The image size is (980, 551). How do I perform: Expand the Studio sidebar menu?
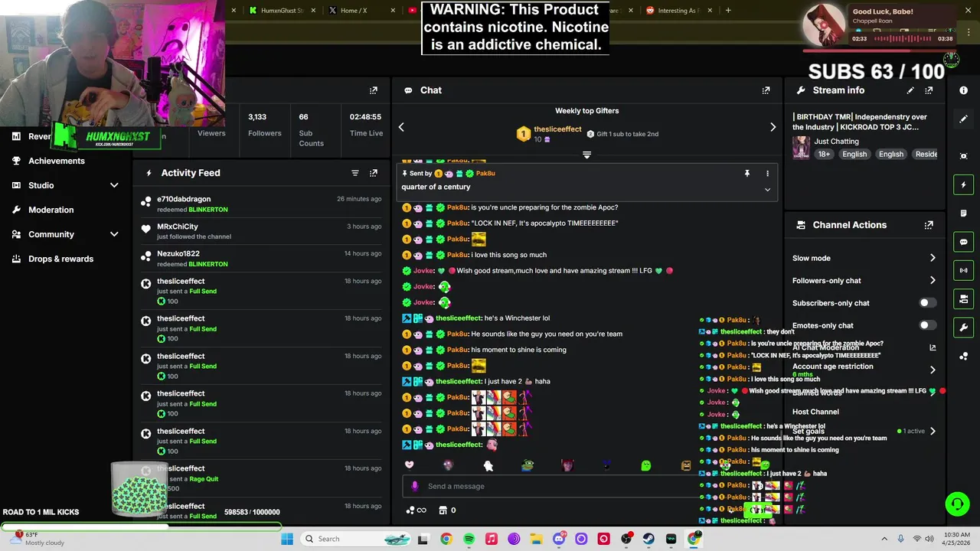pyautogui.click(x=114, y=185)
